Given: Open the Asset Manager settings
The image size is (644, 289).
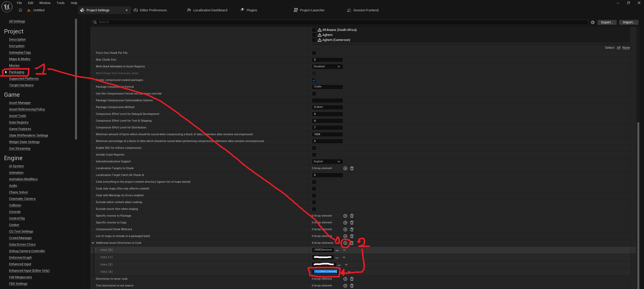Looking at the screenshot, I should 20,103.
